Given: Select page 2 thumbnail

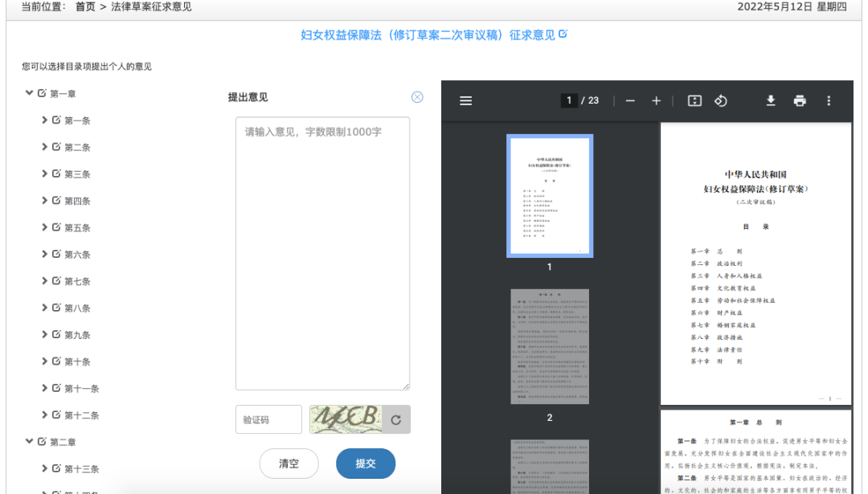Looking at the screenshot, I should (x=550, y=346).
